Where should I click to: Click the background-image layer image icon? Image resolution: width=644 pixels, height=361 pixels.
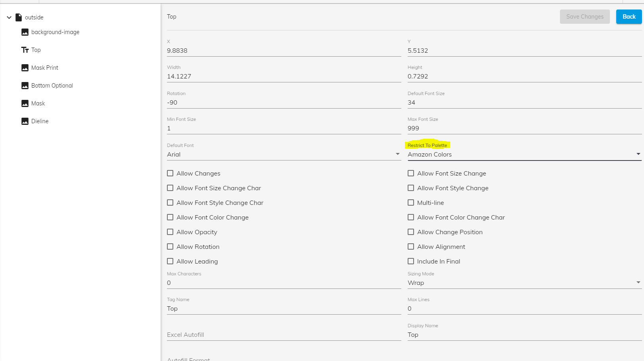25,32
